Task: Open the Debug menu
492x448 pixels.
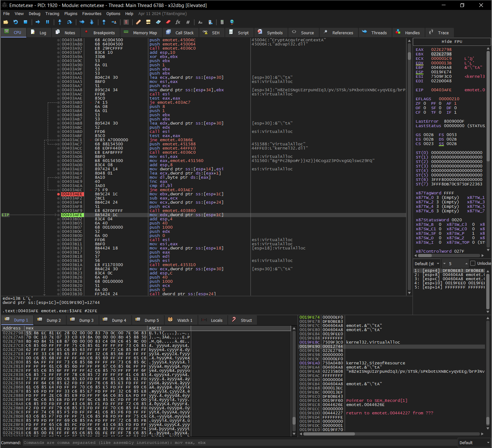Action: point(35,14)
